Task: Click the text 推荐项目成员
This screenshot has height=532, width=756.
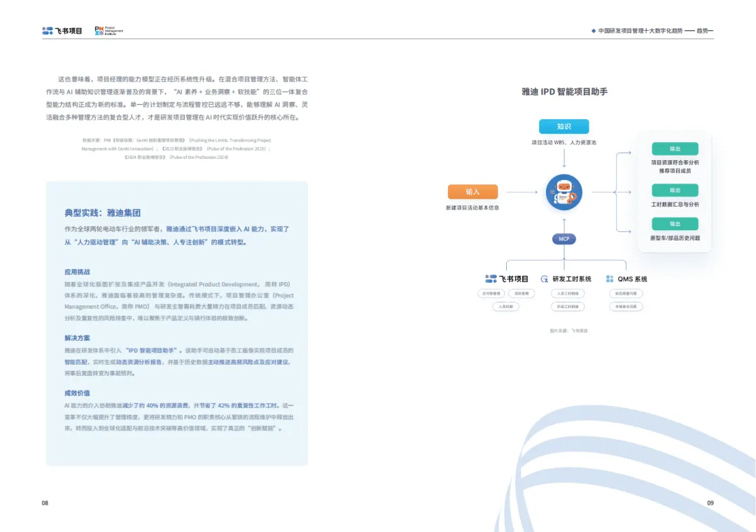Action: 675,171
